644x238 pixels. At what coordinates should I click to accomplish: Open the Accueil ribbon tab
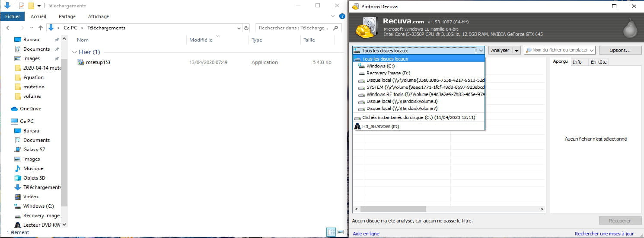[x=38, y=16]
